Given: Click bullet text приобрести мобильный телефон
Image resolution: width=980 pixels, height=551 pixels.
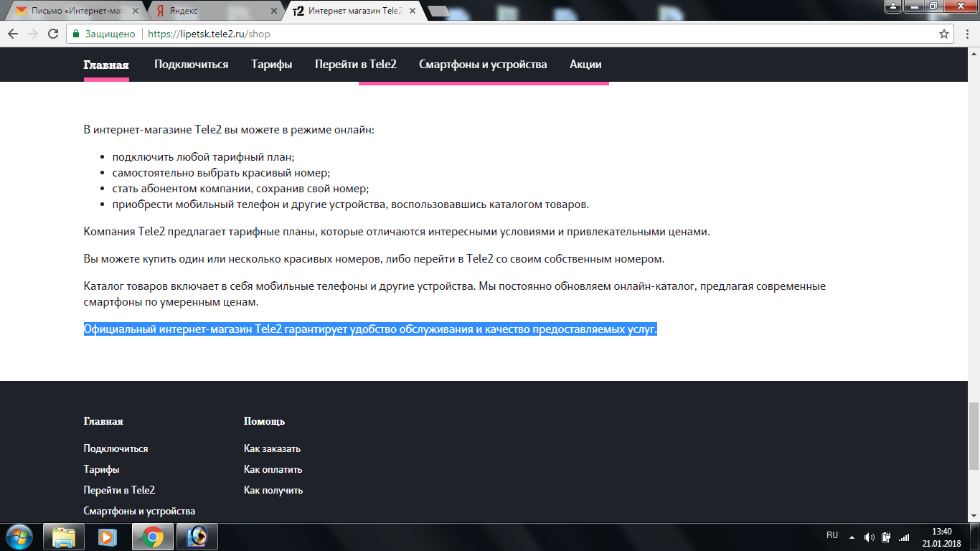Looking at the screenshot, I should click(x=351, y=204).
